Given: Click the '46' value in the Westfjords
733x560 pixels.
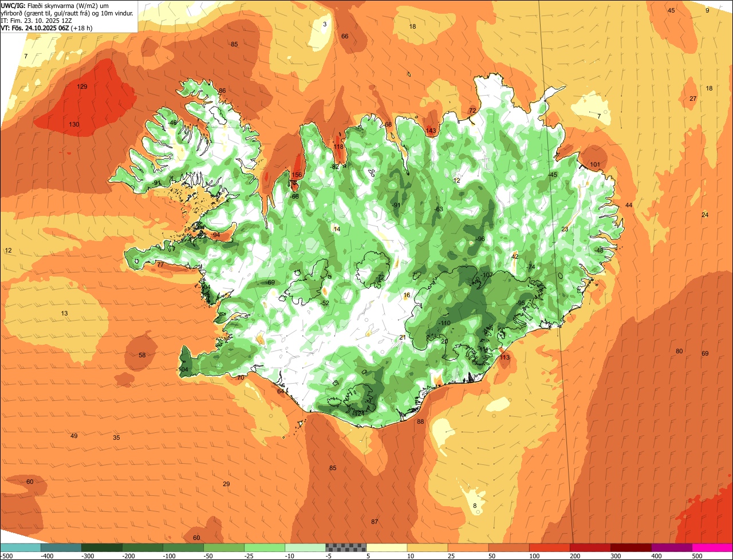Looking at the screenshot, I should [x=174, y=123].
